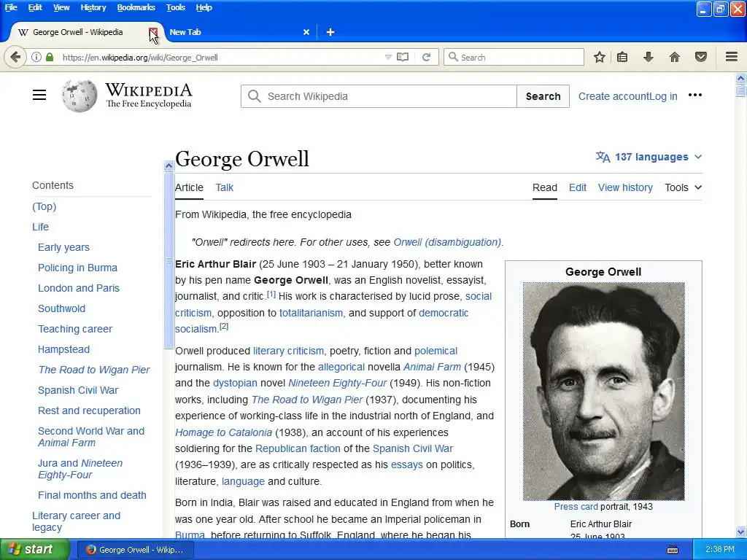Open the Animal Farm link in intro

coord(432,367)
